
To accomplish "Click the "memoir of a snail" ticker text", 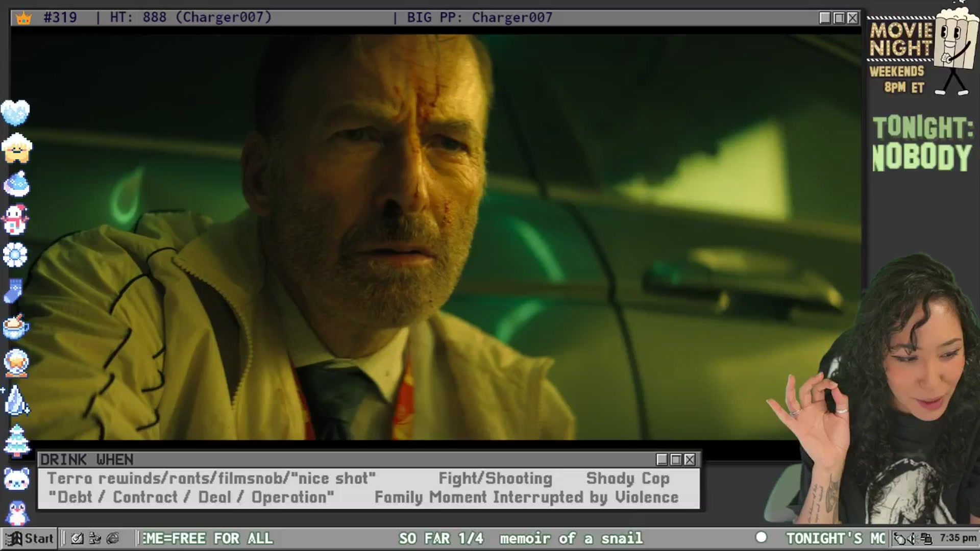I will coord(571,538).
